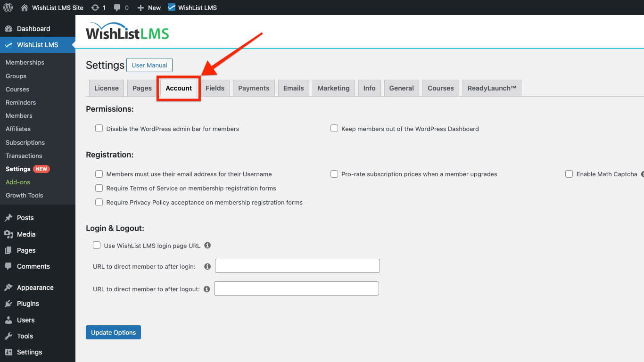The height and width of the screenshot is (362, 644).
Task: Click the Users icon in the sidebar
Action: [8, 320]
